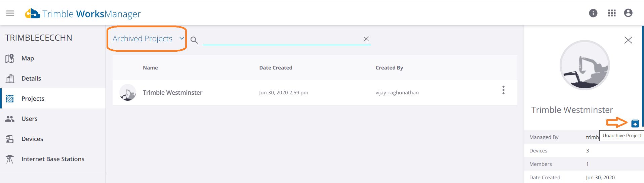Clear the search field with X
The width and height of the screenshot is (644, 183).
[366, 39]
